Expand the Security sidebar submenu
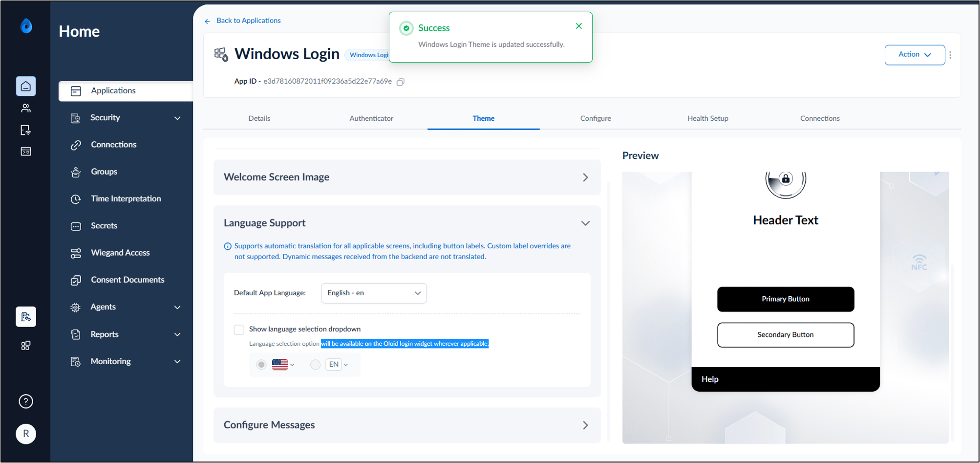 177,118
